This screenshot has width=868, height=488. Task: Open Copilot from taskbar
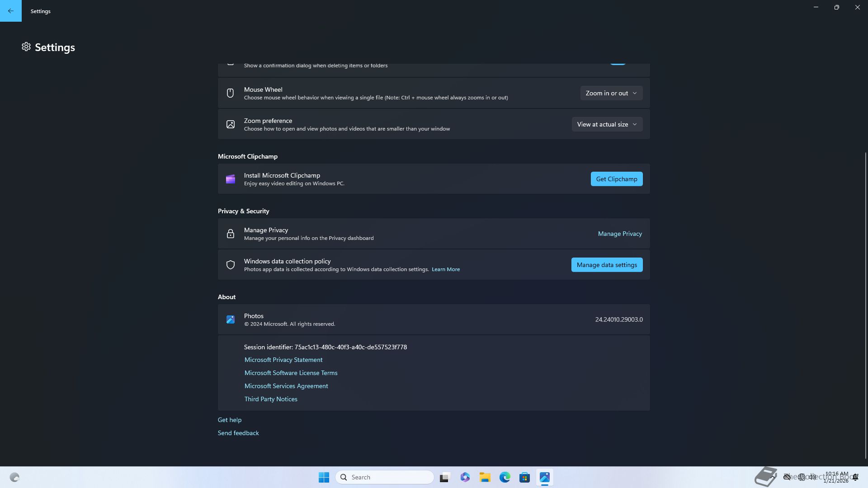[x=465, y=477]
